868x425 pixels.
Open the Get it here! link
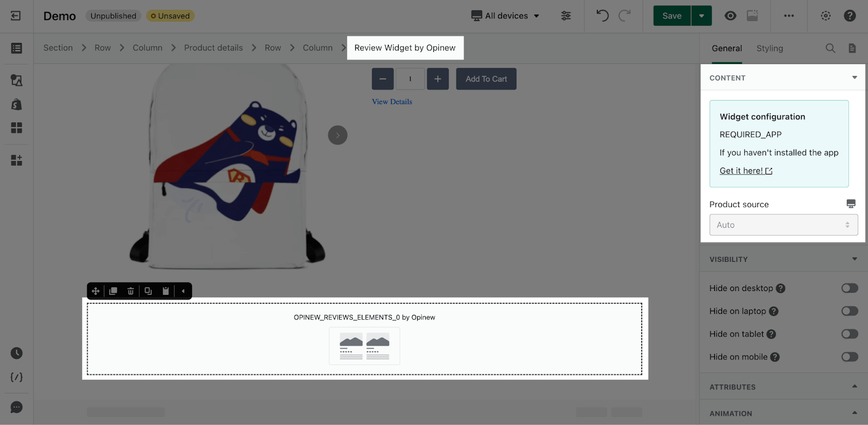coord(746,170)
